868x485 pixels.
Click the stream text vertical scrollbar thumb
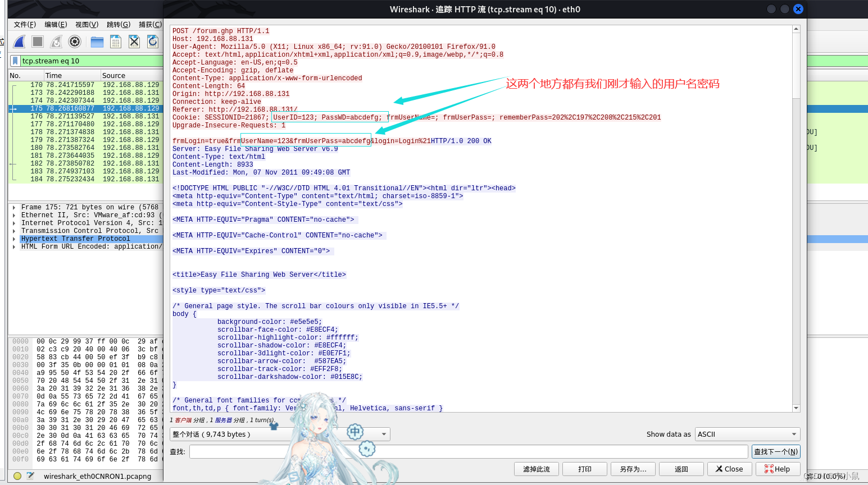[x=796, y=66]
